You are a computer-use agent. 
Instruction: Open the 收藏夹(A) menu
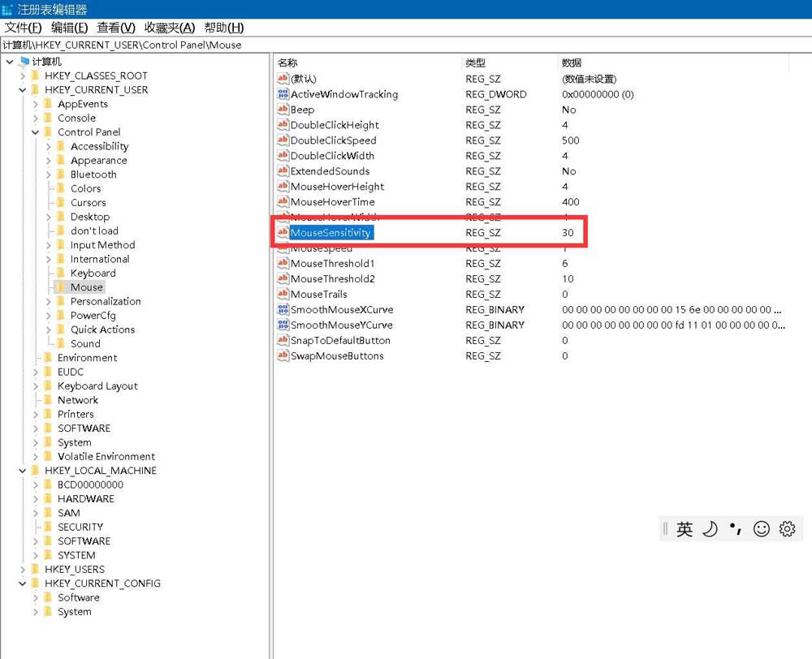(x=170, y=28)
